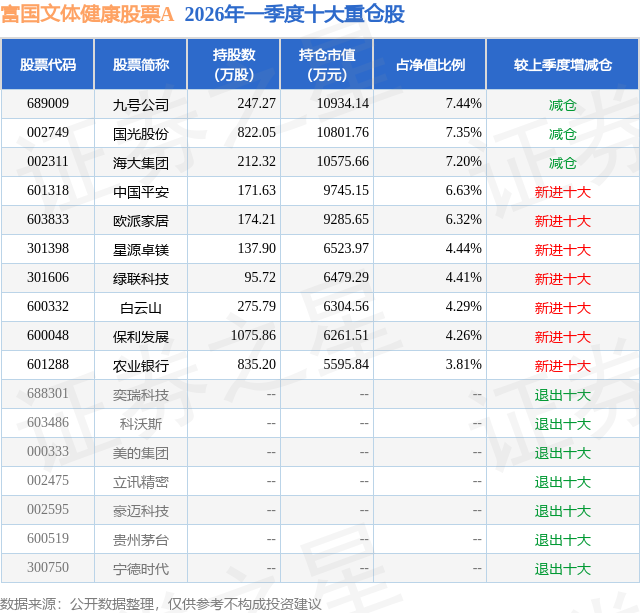This screenshot has height=613, width=640.
Task: Select stock code 301398
Action: click(48, 248)
